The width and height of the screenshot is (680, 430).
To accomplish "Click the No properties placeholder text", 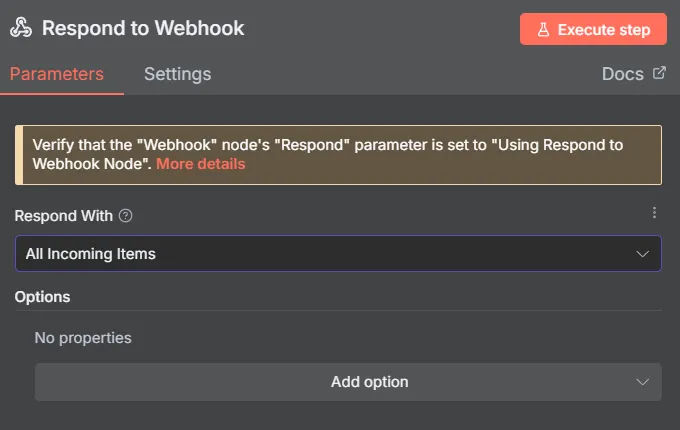I will [x=83, y=338].
